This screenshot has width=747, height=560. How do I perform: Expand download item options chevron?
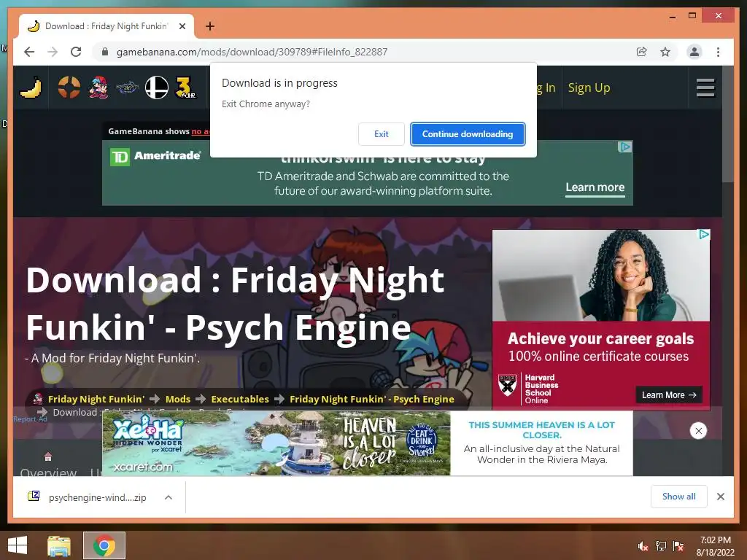tap(169, 497)
